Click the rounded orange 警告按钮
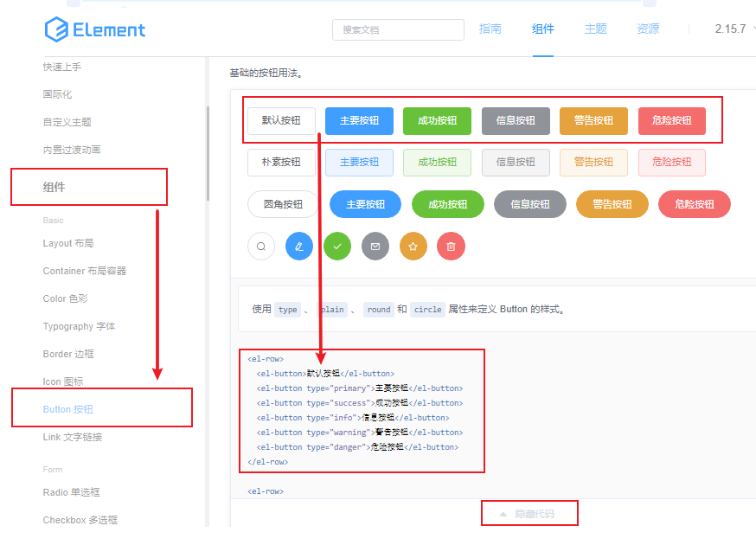The image size is (756, 545). coord(612,204)
